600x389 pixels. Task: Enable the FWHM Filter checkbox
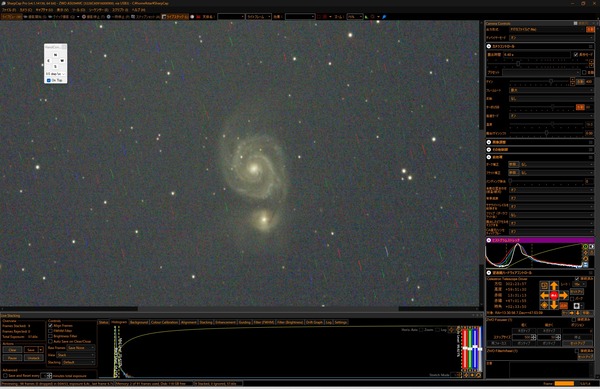point(50,331)
